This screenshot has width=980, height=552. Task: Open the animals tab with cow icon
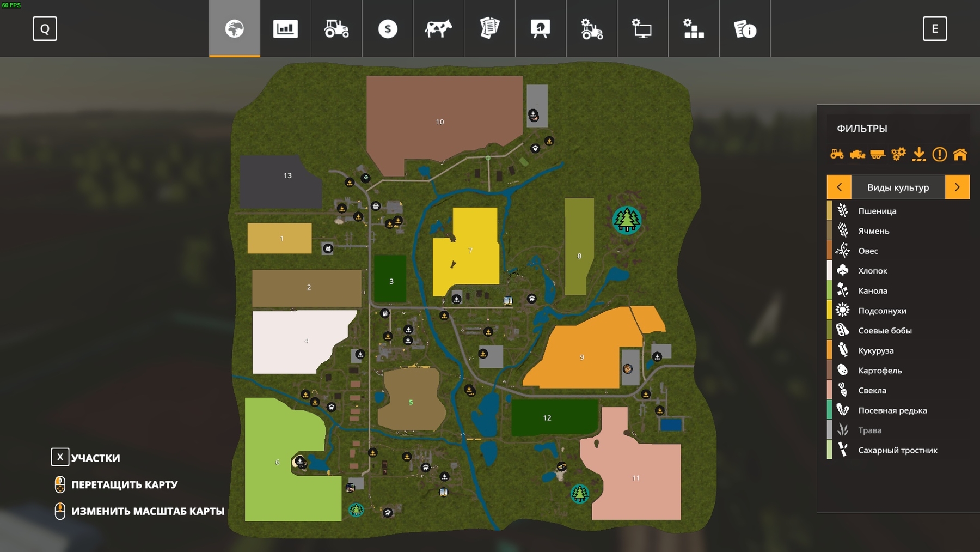[438, 29]
